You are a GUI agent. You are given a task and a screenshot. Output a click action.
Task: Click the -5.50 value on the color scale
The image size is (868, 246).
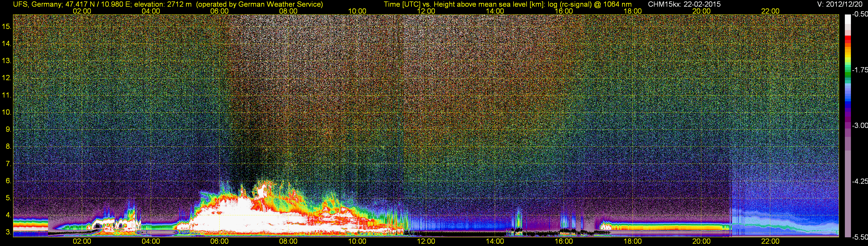(x=860, y=237)
